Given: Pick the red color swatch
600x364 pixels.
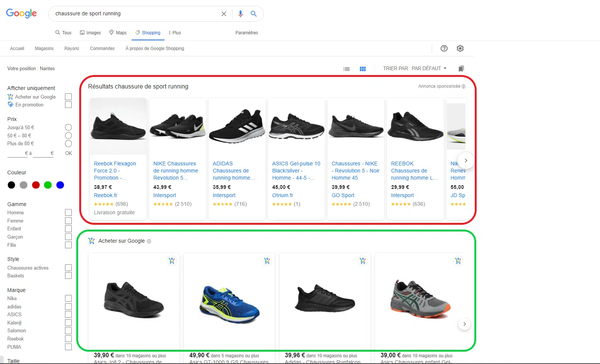Looking at the screenshot, I should (x=36, y=185).
